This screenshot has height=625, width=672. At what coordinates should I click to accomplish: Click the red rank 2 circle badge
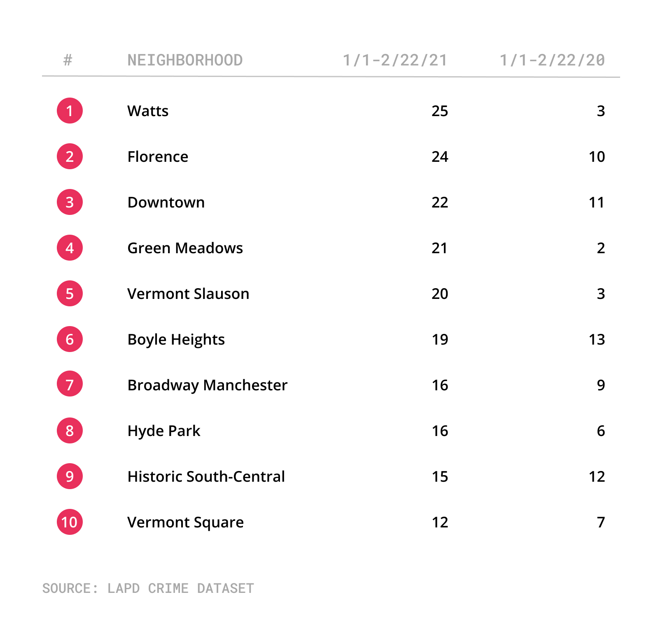(70, 156)
